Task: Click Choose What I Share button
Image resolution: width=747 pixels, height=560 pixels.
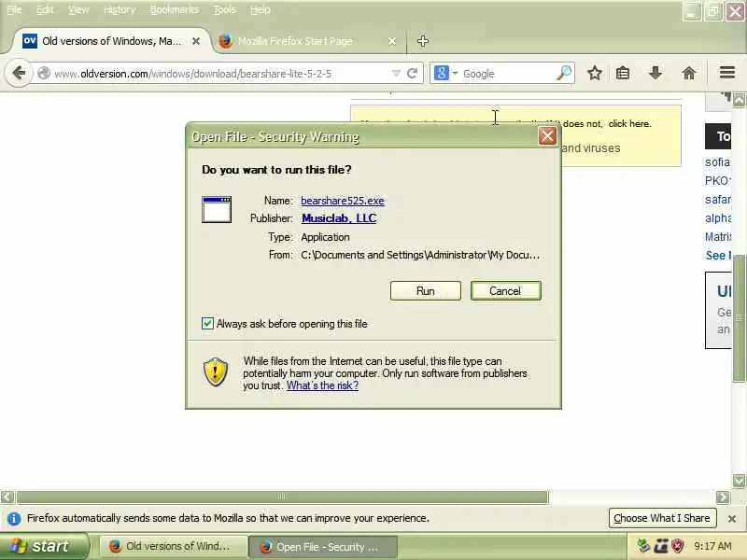Action: tap(662, 518)
